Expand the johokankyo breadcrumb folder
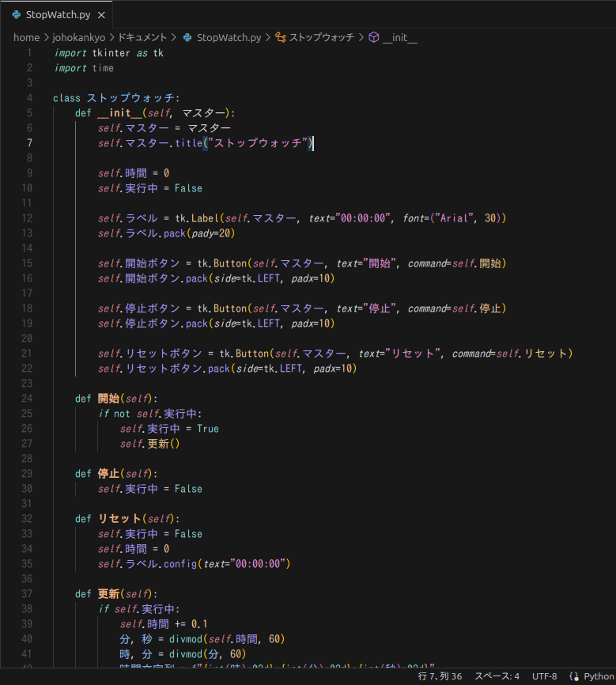Image resolution: width=616 pixels, height=685 pixels. coord(78,37)
